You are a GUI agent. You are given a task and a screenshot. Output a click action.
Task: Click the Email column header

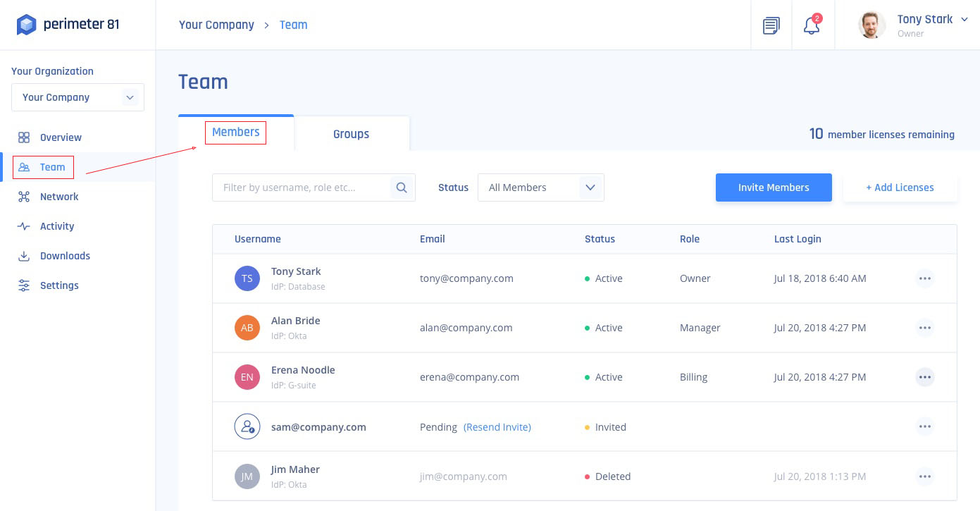(433, 239)
